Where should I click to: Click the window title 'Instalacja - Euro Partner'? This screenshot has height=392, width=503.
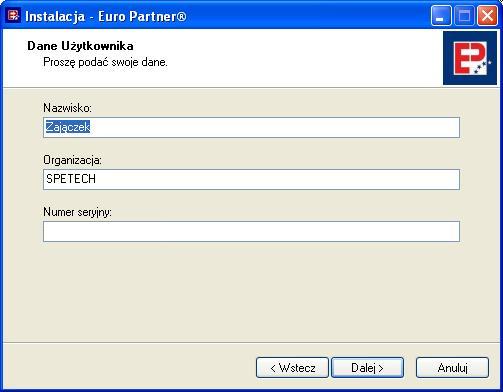tap(106, 16)
